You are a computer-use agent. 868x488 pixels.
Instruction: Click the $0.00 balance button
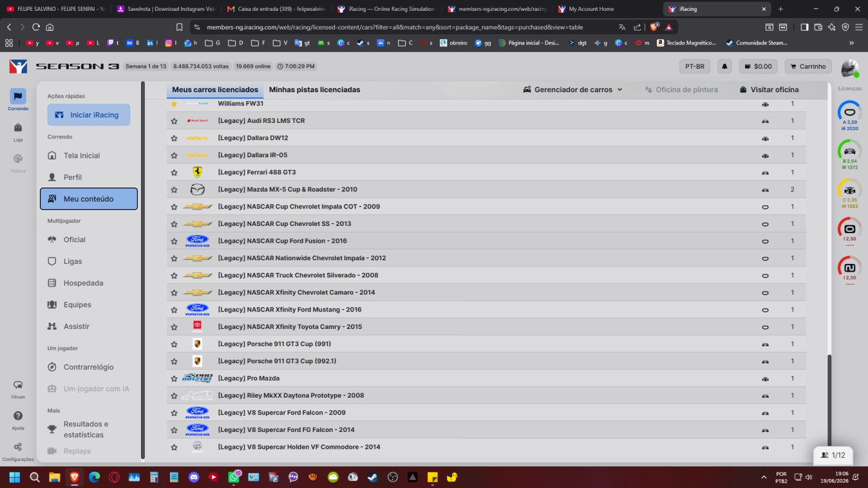pyautogui.click(x=758, y=66)
